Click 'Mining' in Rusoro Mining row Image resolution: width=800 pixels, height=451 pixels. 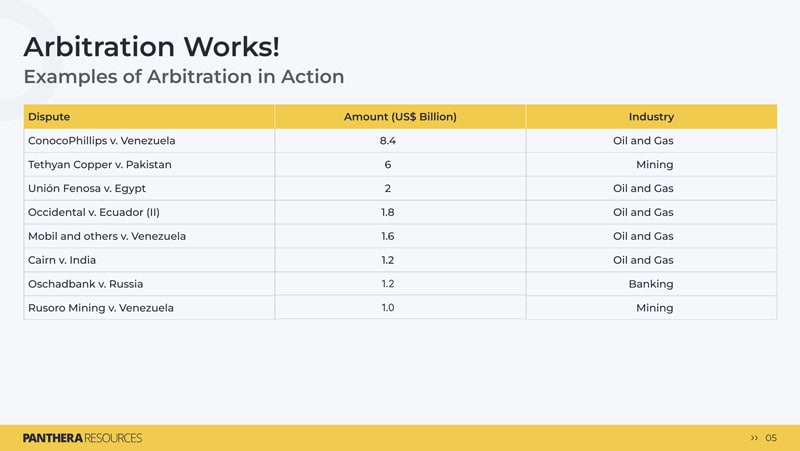pyautogui.click(x=655, y=308)
